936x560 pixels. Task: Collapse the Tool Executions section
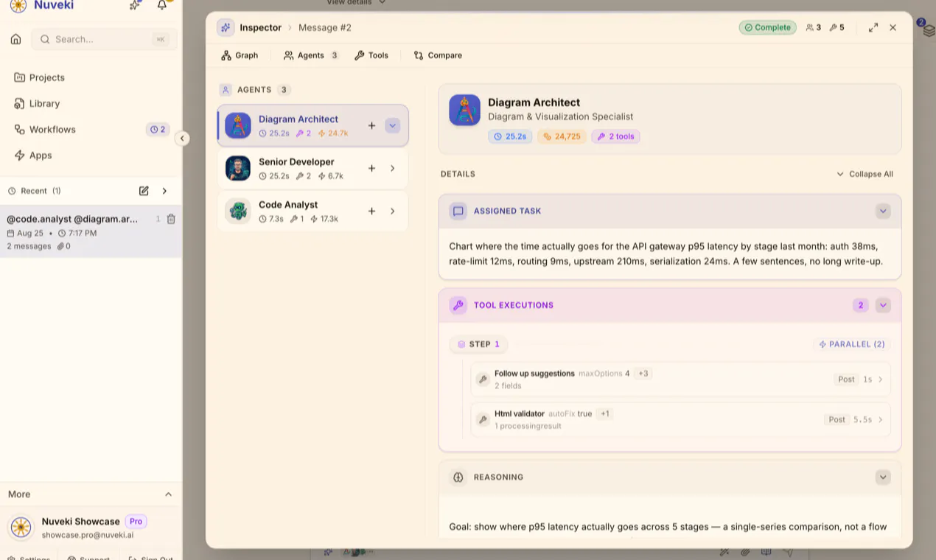click(x=883, y=305)
